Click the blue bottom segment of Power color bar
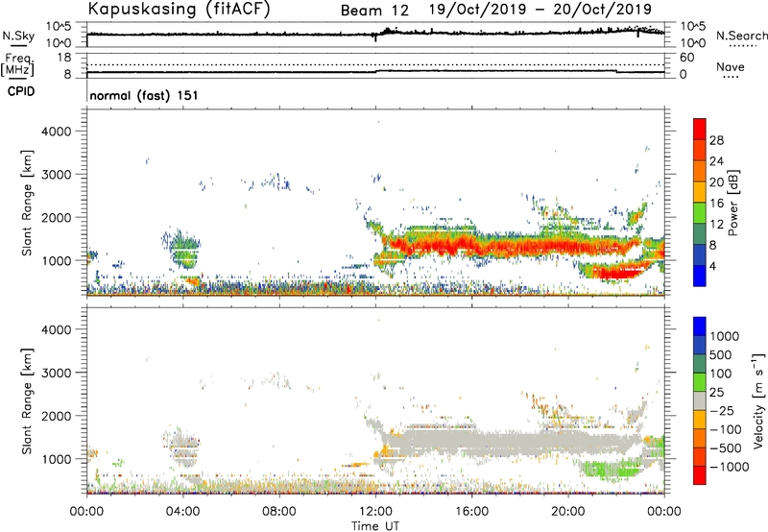 pyautogui.click(x=700, y=276)
